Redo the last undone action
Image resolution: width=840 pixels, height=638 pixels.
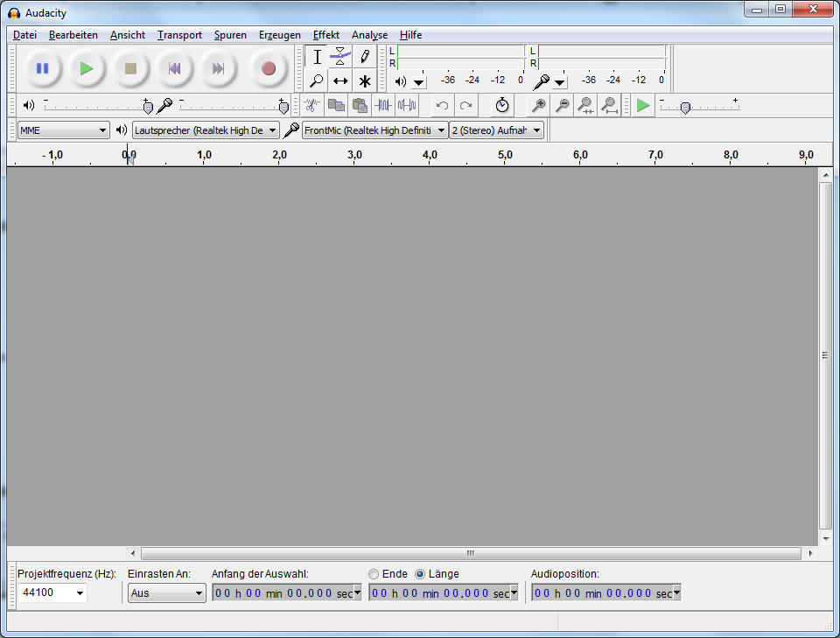point(465,105)
